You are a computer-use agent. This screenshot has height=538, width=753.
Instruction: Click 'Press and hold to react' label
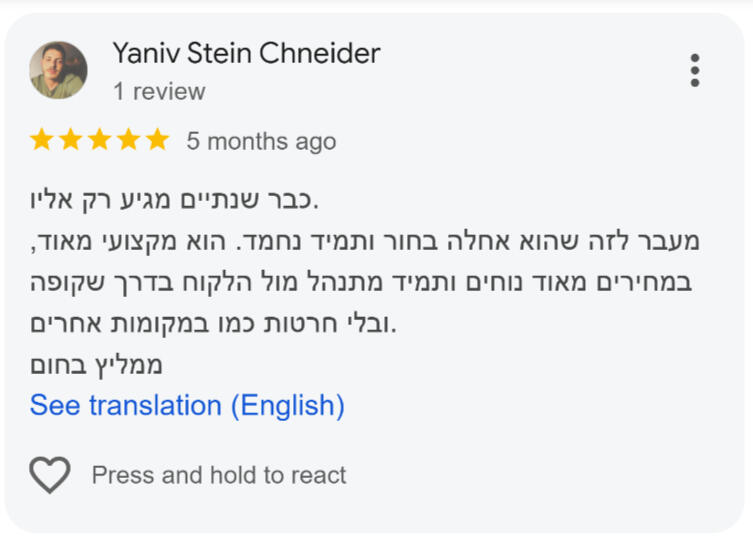point(219,475)
